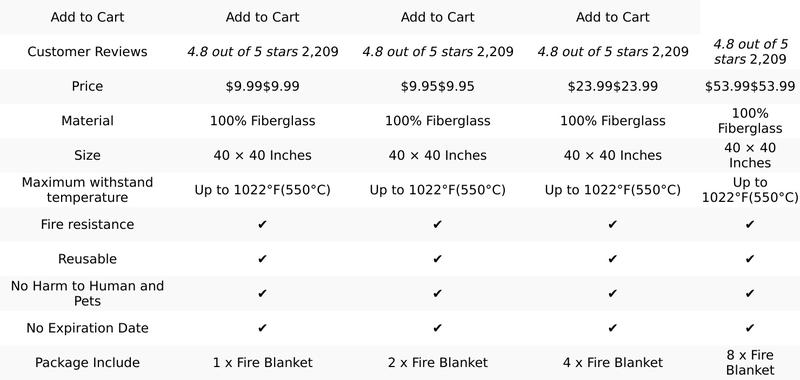Image resolution: width=800 pixels, height=380 pixels.
Task: Select the $53.99 price text
Action: point(749,86)
